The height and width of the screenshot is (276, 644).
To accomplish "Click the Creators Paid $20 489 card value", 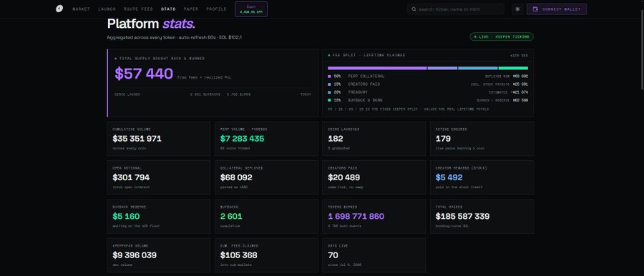I will (343, 177).
